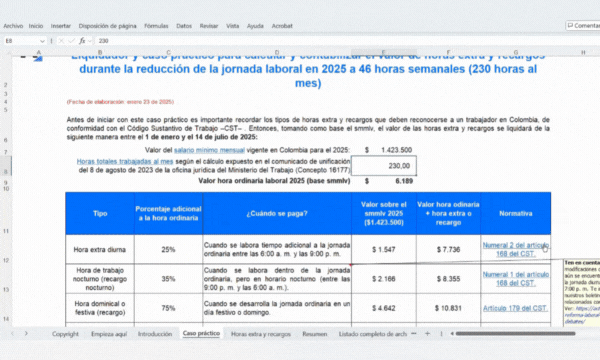The image size is (600, 360).
Task: Click the Enter checkmark icon in formula bar
Action: 71,41
